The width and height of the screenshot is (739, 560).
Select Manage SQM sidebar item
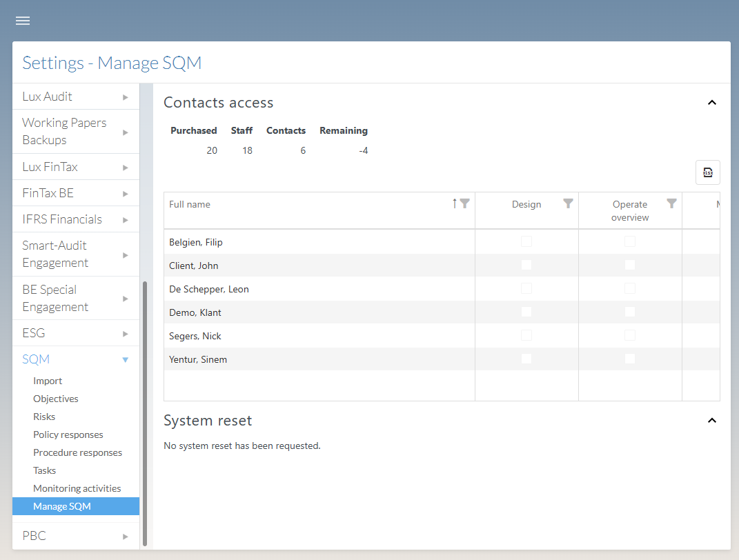(76, 506)
